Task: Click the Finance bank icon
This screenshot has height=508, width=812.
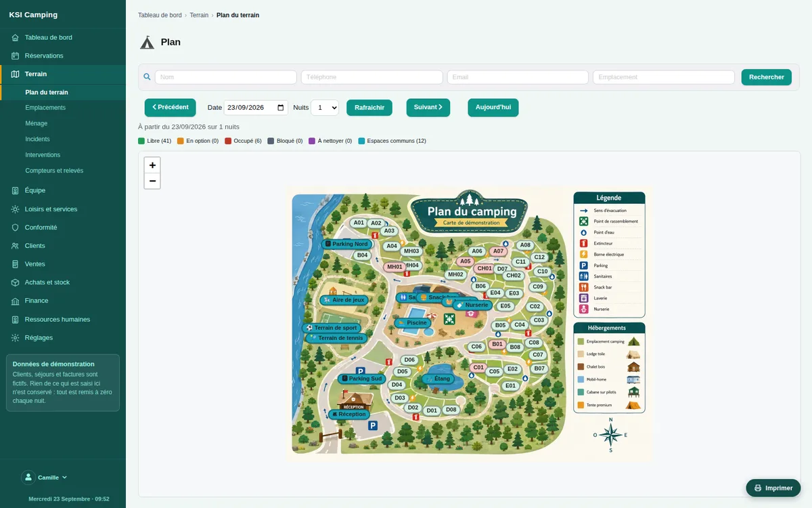Action: coord(16,301)
